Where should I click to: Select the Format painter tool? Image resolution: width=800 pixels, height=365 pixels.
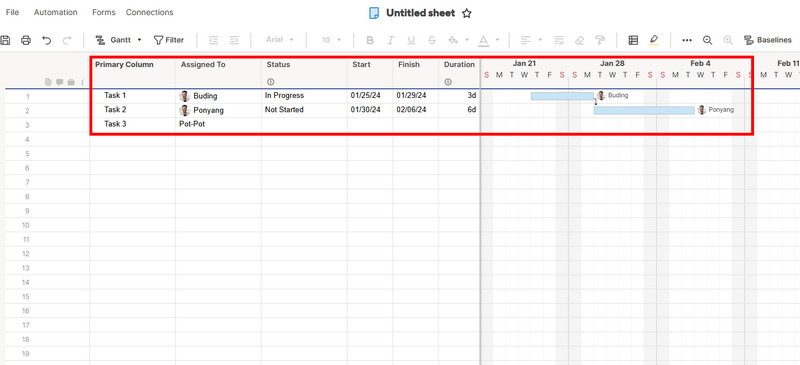(x=600, y=40)
